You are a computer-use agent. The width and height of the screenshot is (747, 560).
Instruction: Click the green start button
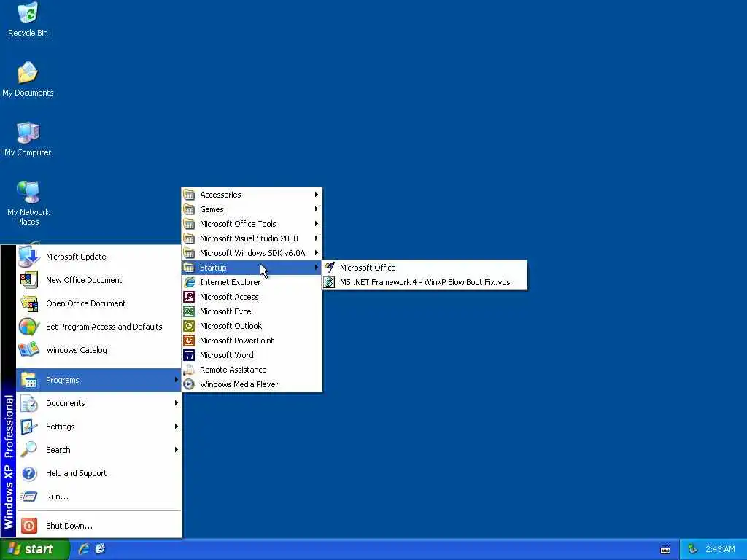click(34, 550)
